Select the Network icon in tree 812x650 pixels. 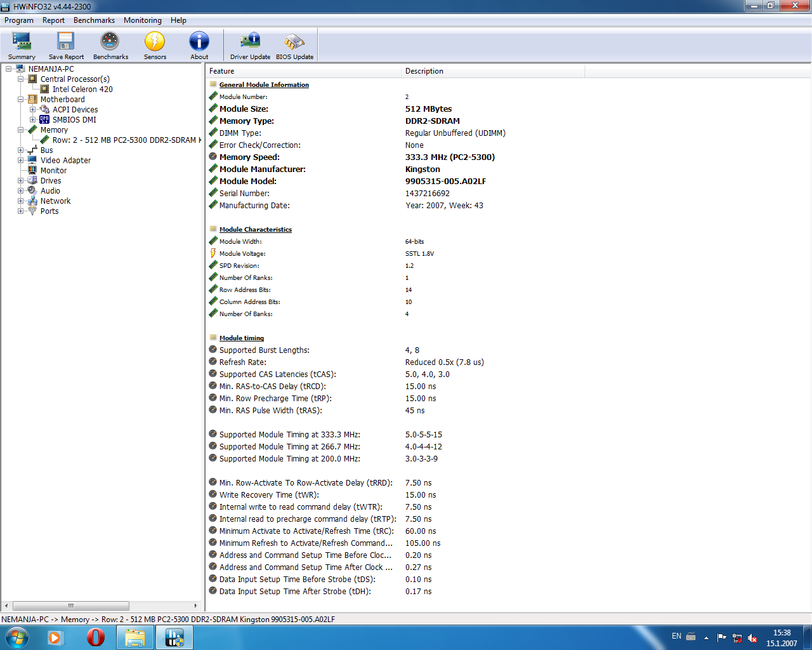point(33,201)
